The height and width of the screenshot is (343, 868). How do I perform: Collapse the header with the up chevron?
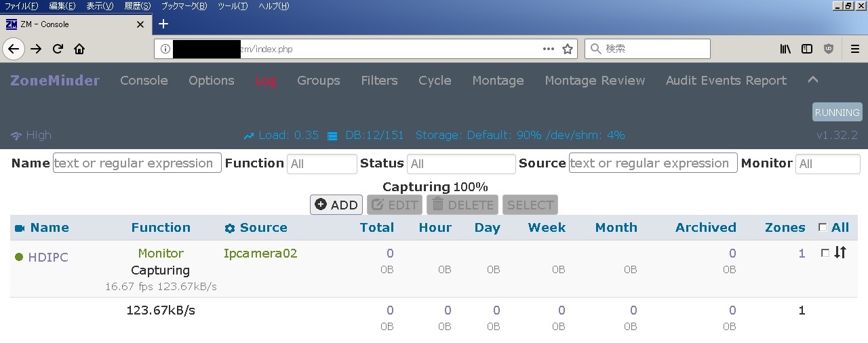point(813,80)
